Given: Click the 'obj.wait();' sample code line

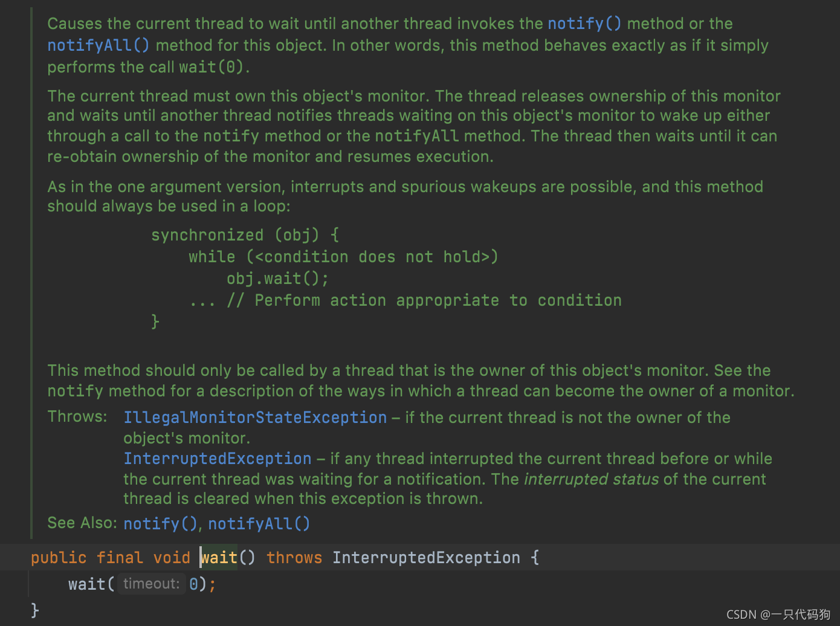Looking at the screenshot, I should [x=278, y=279].
